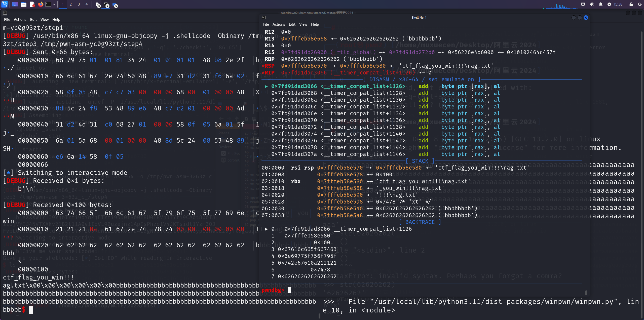The width and height of the screenshot is (644, 320).
Task: Expand the terminal dropdown arrow in the taskbar
Action: pyautogui.click(x=54, y=4)
